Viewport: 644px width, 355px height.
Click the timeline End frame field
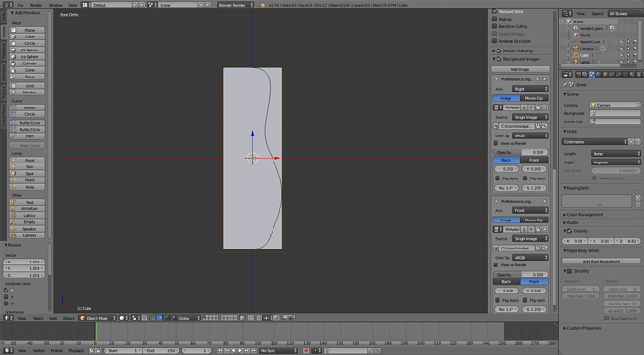[161, 351]
